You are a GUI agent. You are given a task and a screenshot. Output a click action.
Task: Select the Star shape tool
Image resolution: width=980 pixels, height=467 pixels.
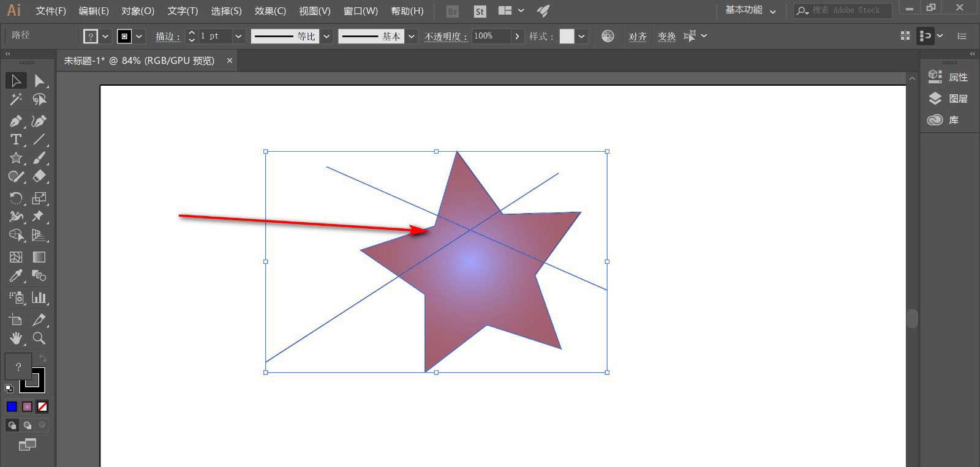[x=16, y=158]
